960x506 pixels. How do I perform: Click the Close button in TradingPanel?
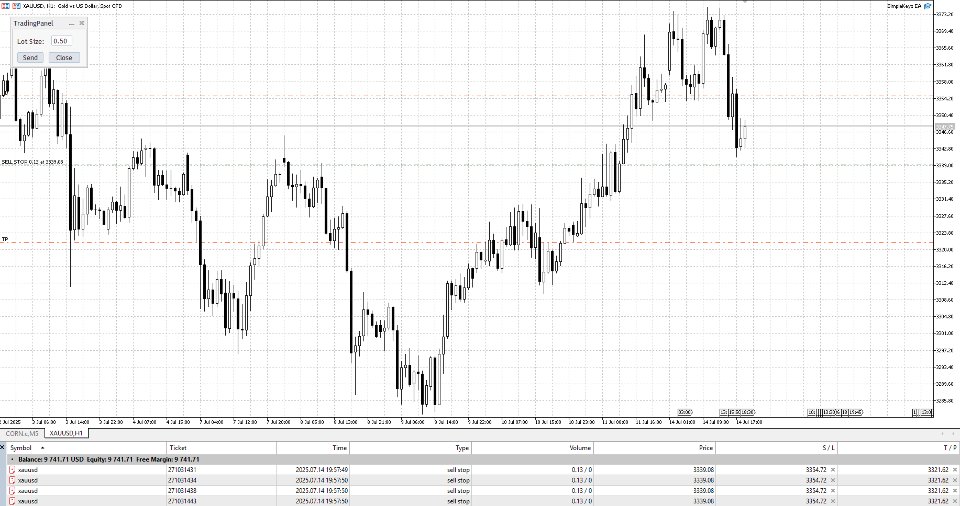[64, 58]
